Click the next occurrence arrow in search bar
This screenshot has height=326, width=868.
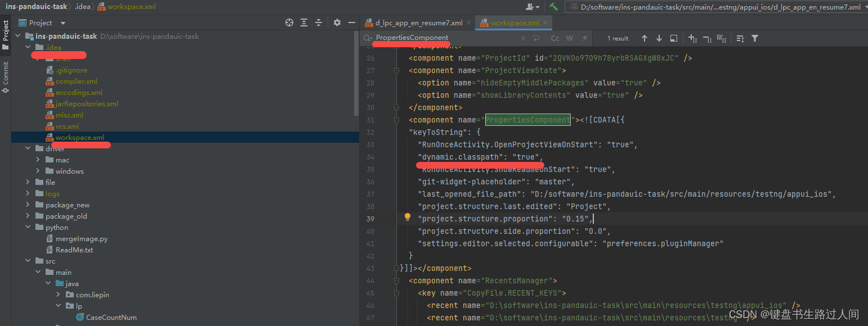[x=658, y=38]
